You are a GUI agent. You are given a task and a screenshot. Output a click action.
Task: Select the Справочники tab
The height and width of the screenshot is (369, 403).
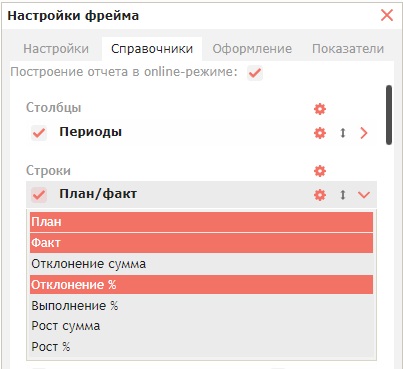point(152,49)
